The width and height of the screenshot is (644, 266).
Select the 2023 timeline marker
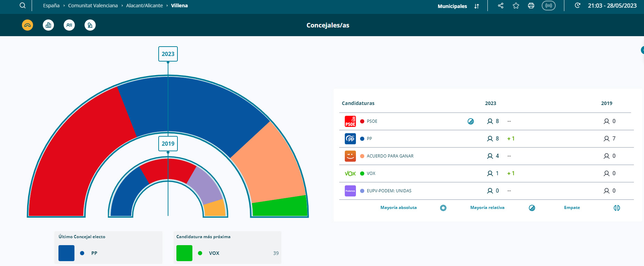coord(168,54)
